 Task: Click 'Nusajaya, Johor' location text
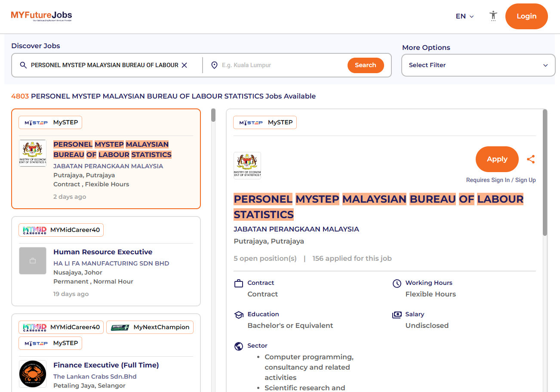point(78,272)
